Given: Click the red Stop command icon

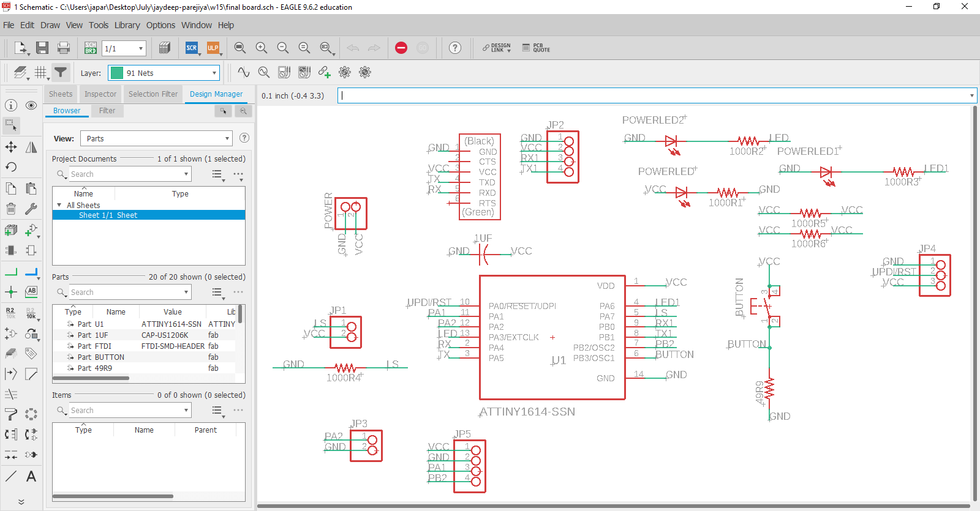Looking at the screenshot, I should tap(401, 48).
